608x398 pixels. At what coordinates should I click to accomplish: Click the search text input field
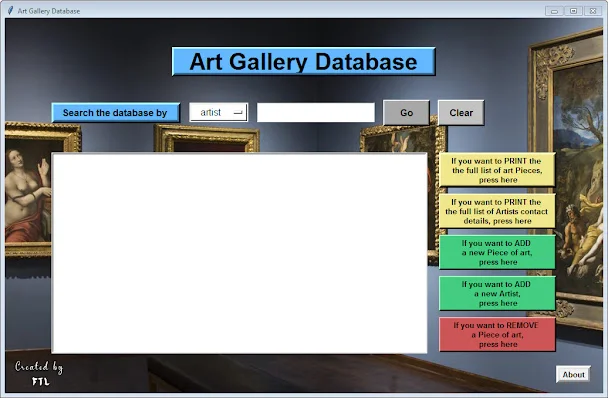click(x=316, y=112)
